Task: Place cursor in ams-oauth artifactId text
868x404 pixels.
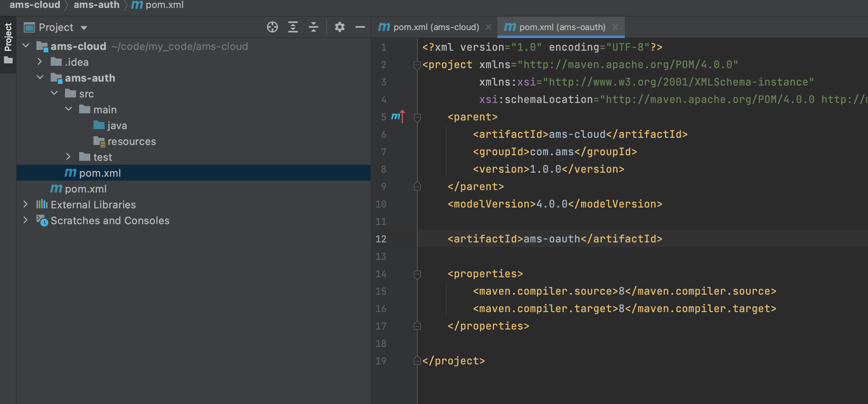Action: [552, 239]
